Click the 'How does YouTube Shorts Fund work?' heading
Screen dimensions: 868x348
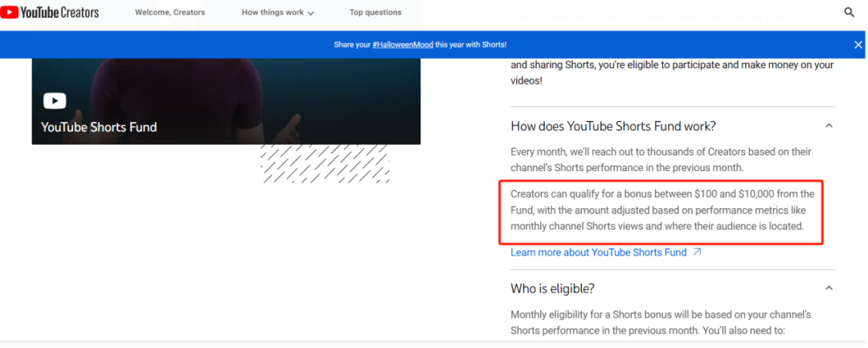(612, 126)
